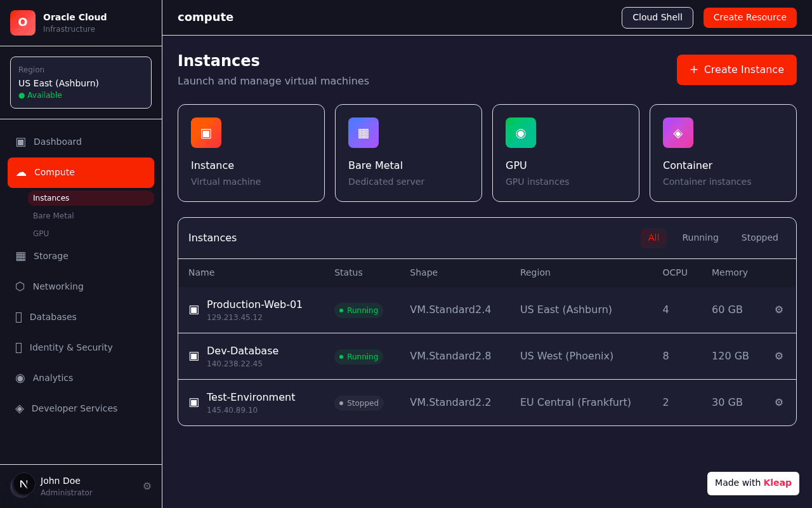Filter the list by Running instances

coord(700,238)
